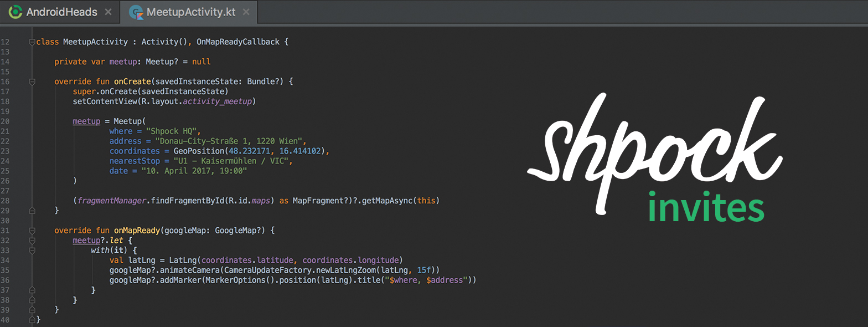Click "MarkerOptions()" on line 36
This screenshot has height=327, width=868.
(x=240, y=280)
